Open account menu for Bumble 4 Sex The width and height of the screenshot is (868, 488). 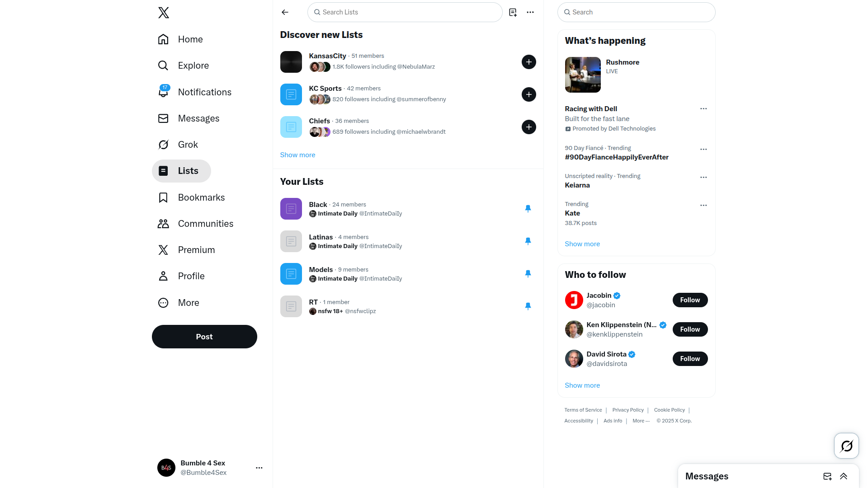tap(259, 468)
